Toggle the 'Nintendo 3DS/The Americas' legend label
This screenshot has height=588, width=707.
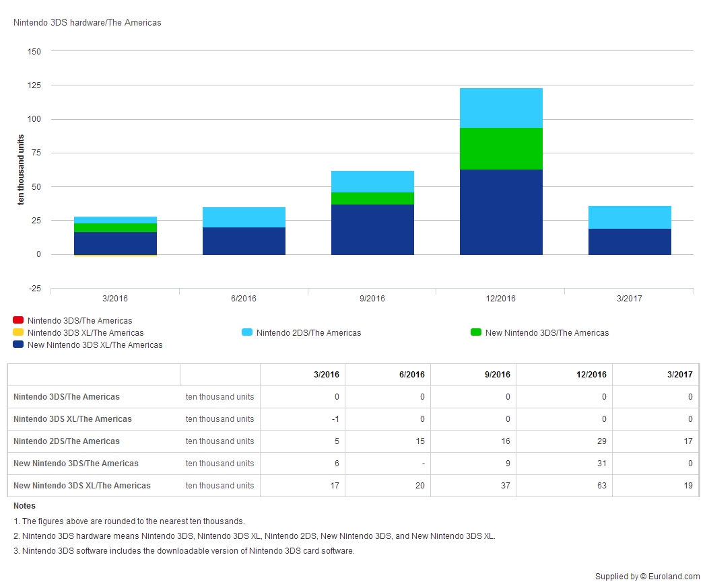tap(80, 321)
